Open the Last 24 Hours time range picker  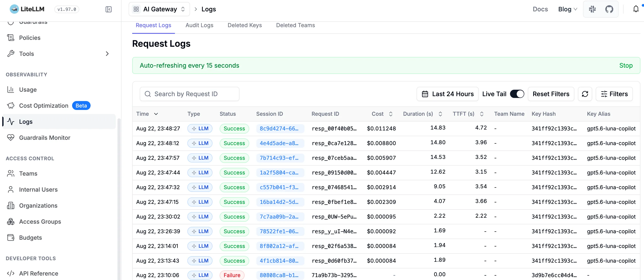(448, 94)
